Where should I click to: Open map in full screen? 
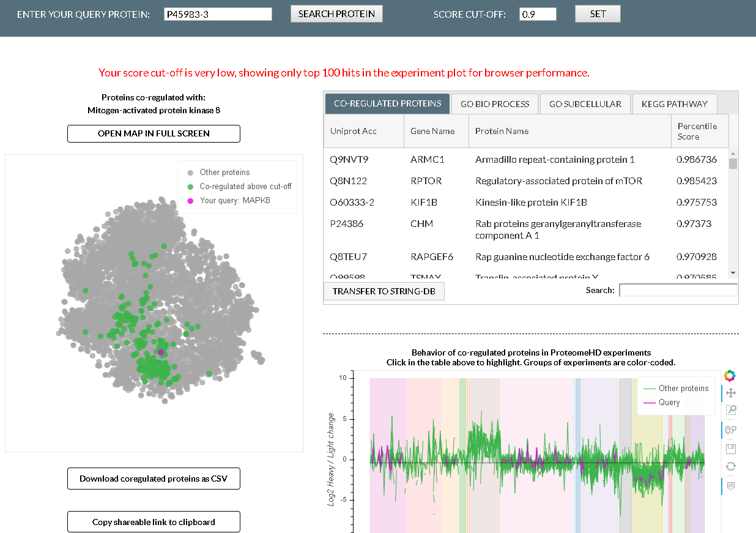(154, 133)
